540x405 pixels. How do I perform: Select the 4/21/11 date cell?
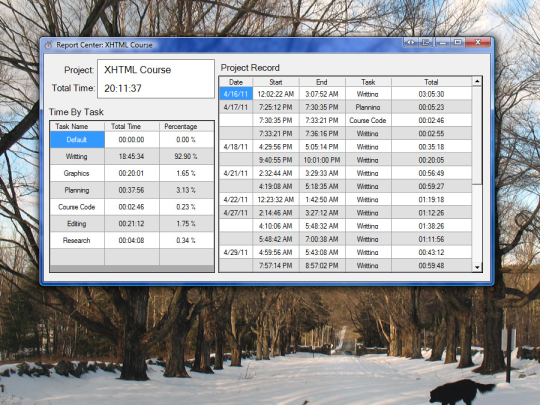tap(236, 173)
